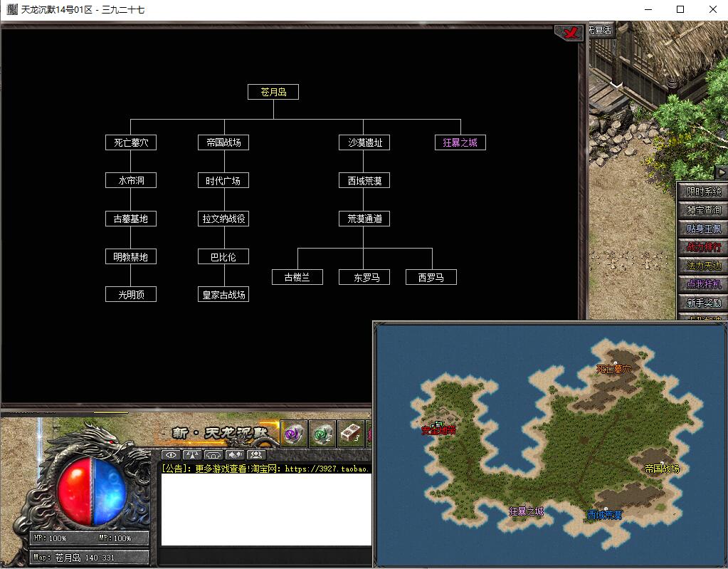728x569 pixels.
Task: Close the map tree panel with the red X
Action: (x=569, y=33)
